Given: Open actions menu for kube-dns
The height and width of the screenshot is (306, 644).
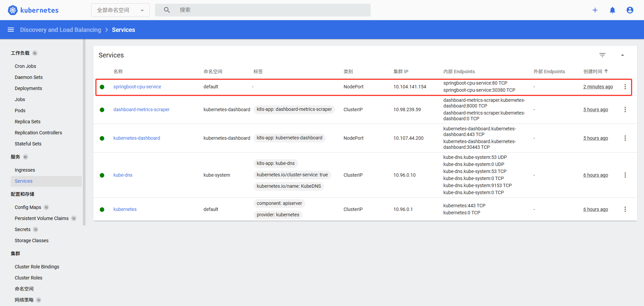Looking at the screenshot, I should [625, 175].
